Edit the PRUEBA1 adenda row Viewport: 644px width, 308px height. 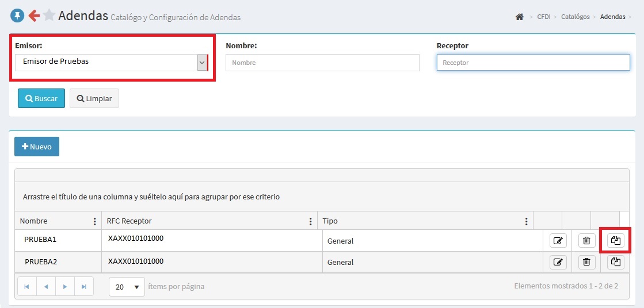558,241
